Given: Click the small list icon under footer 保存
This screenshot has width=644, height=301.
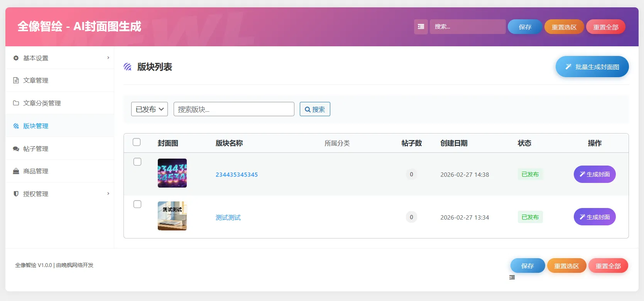Looking at the screenshot, I should 512,277.
